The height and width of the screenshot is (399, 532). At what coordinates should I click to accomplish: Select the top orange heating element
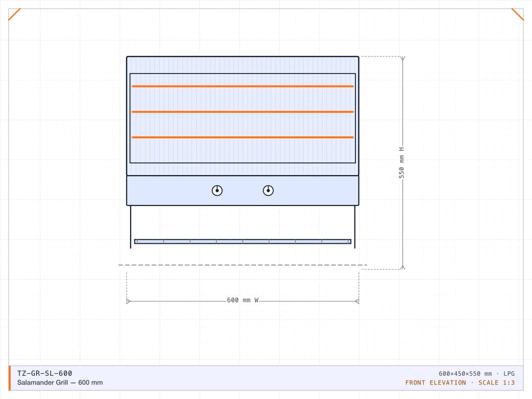tap(243, 86)
